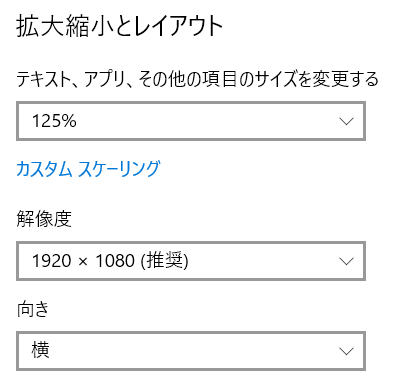Screen dimensions: 400x391
Task: Click the 拡大縮小とレイアウト heading
Action: [119, 27]
